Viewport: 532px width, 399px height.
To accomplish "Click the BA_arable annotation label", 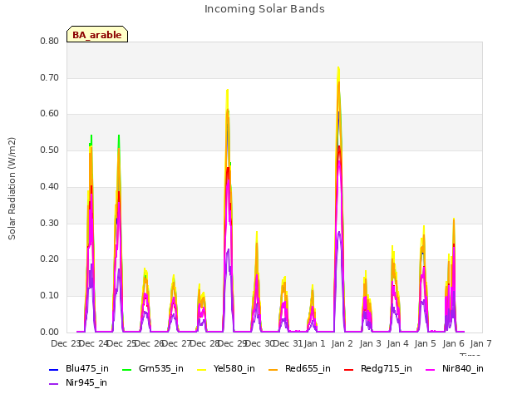I will pyautogui.click(x=97, y=34).
